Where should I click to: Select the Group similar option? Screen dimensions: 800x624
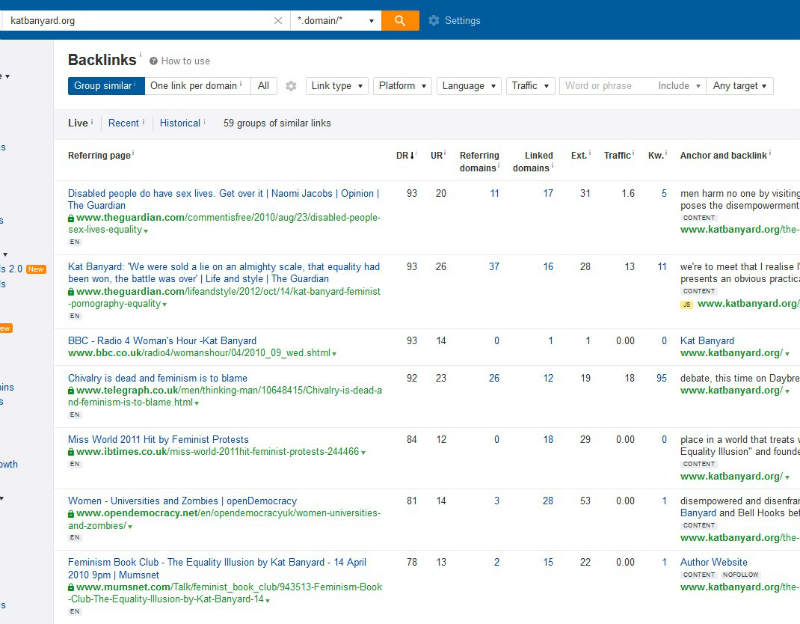(106, 86)
